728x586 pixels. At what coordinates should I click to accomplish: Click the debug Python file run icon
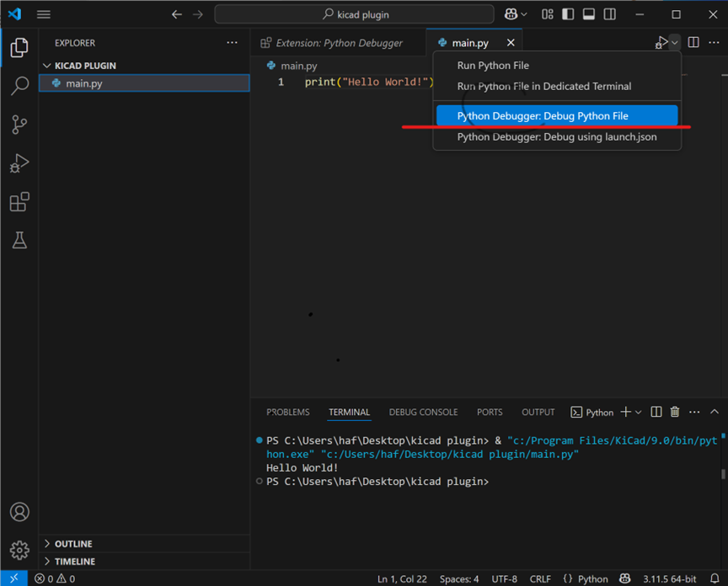coord(661,43)
